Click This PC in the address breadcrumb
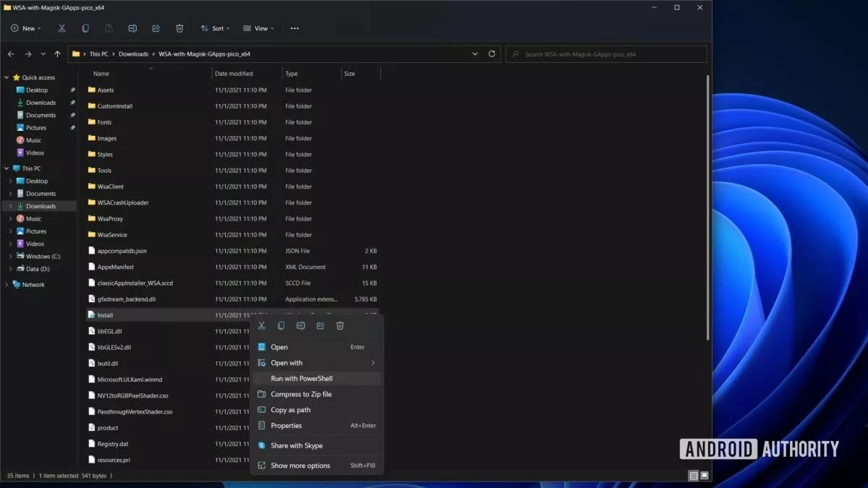This screenshot has height=488, width=868. coord(99,54)
